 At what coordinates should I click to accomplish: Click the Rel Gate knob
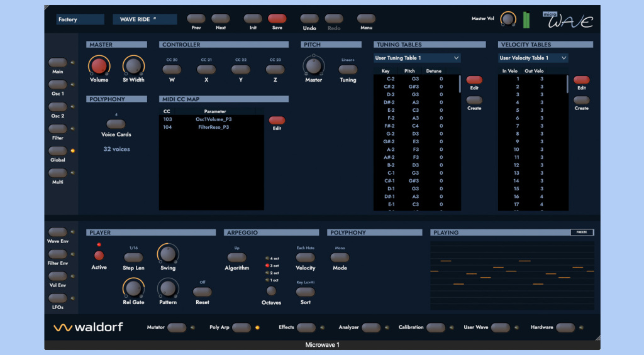133,288
